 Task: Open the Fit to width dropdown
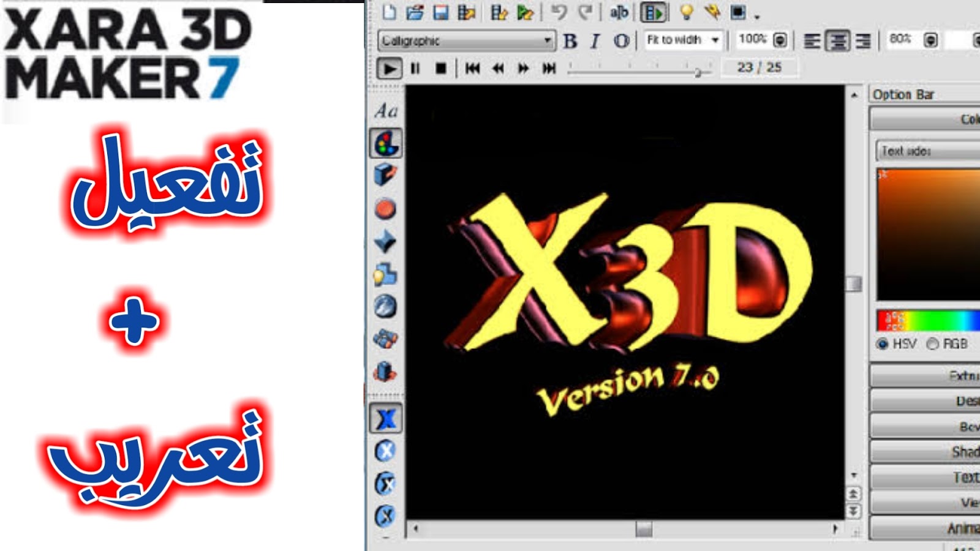[684, 40]
